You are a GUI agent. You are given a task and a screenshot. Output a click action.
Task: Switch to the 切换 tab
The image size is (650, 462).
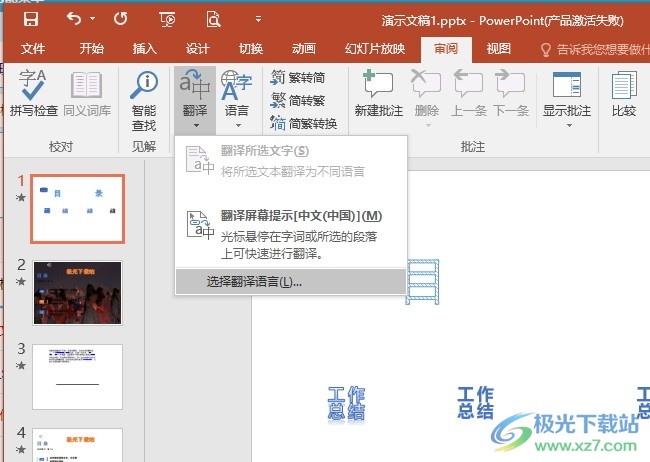251,49
